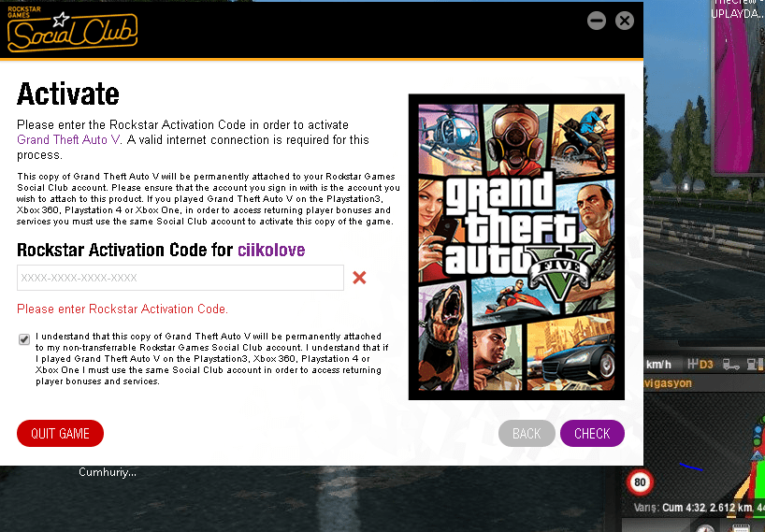Click the truck damage status icon

point(730,365)
